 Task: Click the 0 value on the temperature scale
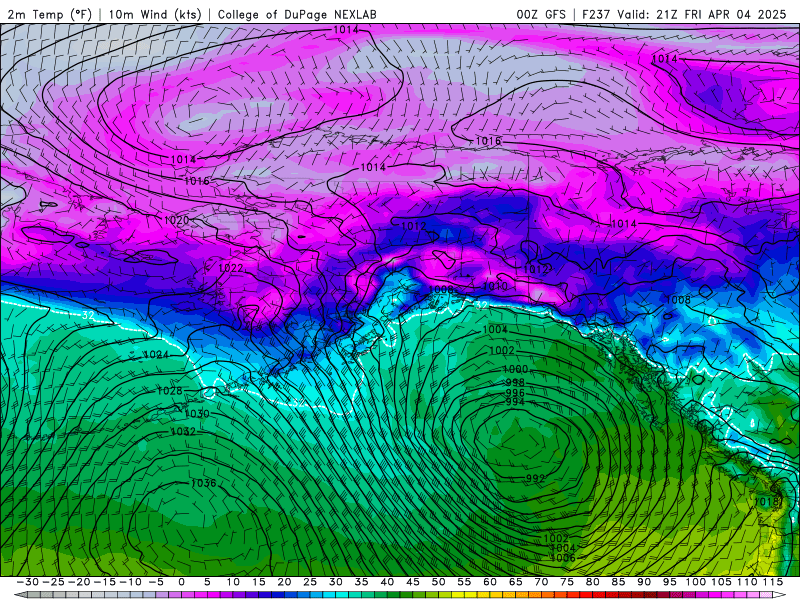pyautogui.click(x=182, y=582)
